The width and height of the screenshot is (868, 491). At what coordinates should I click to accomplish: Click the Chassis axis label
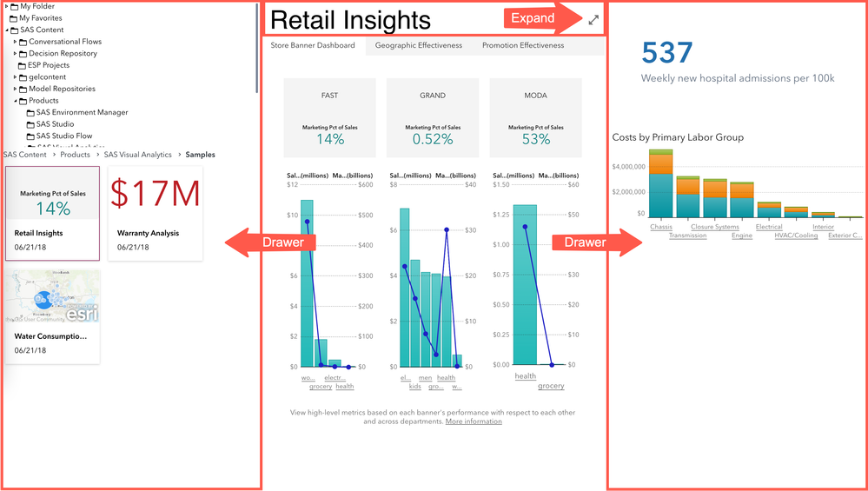tap(661, 227)
